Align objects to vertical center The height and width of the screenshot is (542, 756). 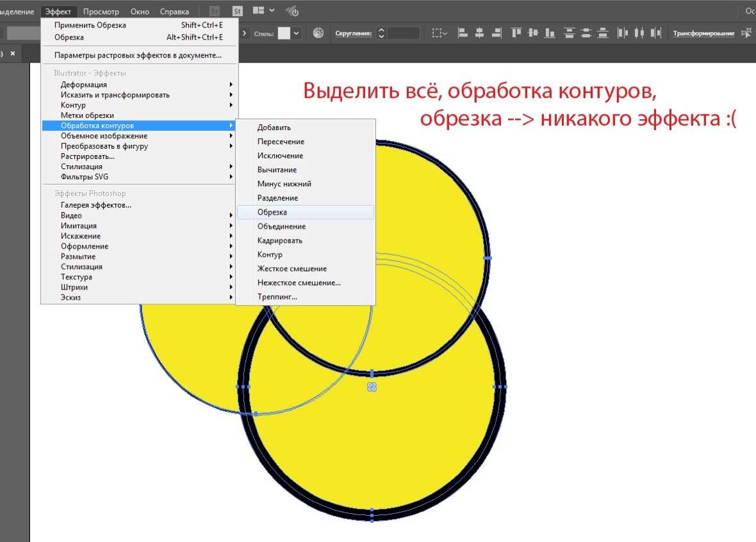point(533,33)
